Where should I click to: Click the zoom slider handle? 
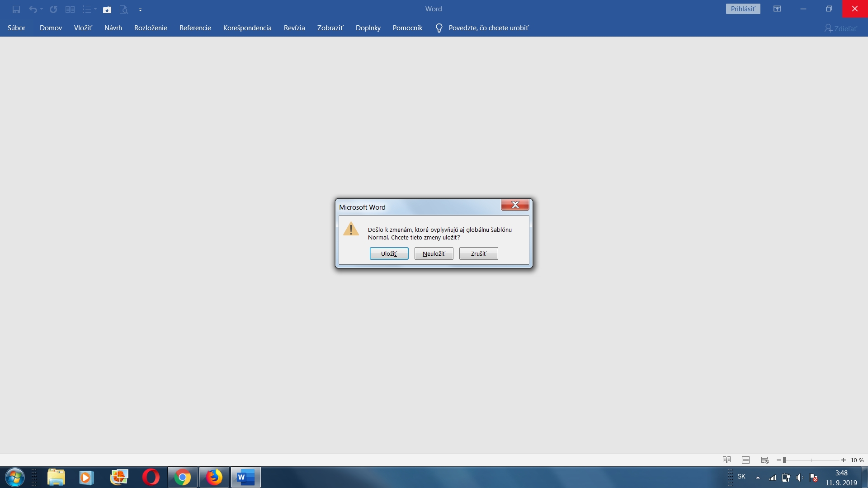(784, 460)
